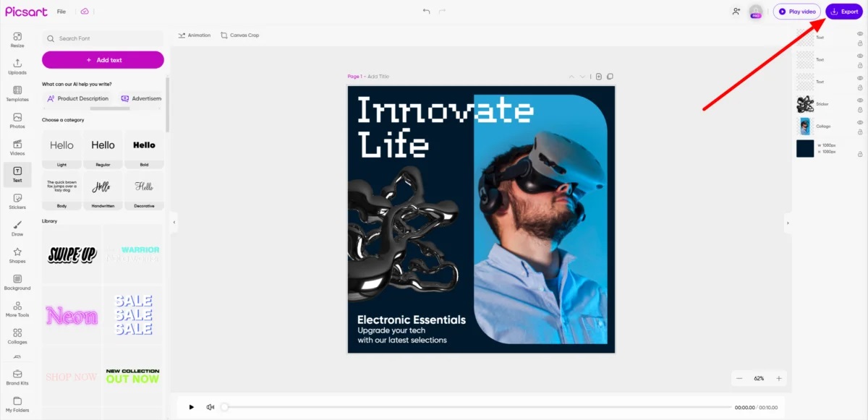This screenshot has height=420, width=868.
Task: Click the Export button
Action: (x=844, y=12)
